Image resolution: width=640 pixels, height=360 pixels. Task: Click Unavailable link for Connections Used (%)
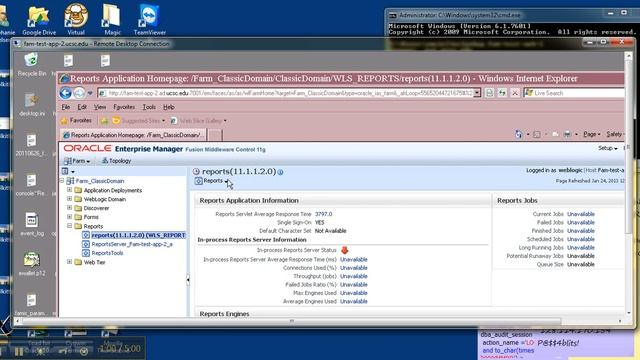pos(353,268)
